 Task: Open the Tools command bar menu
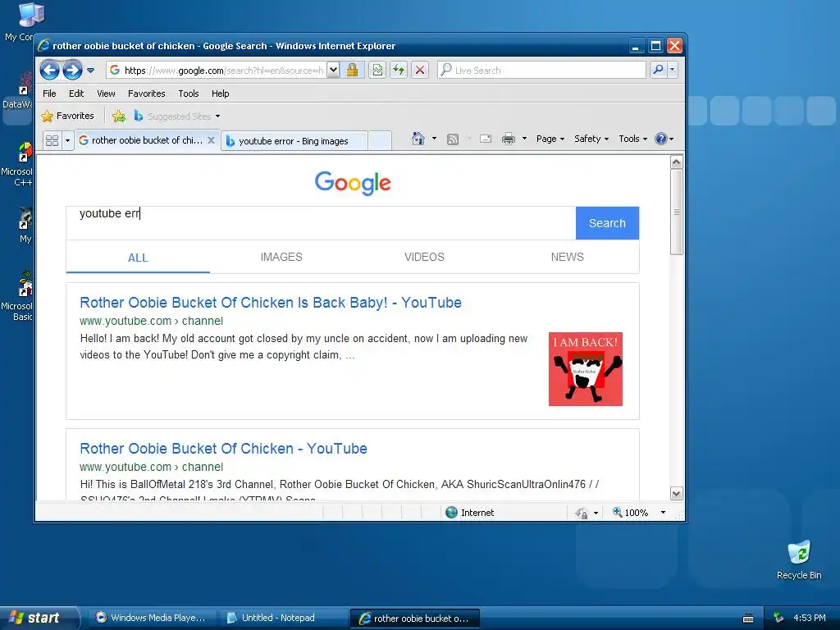[x=632, y=139]
